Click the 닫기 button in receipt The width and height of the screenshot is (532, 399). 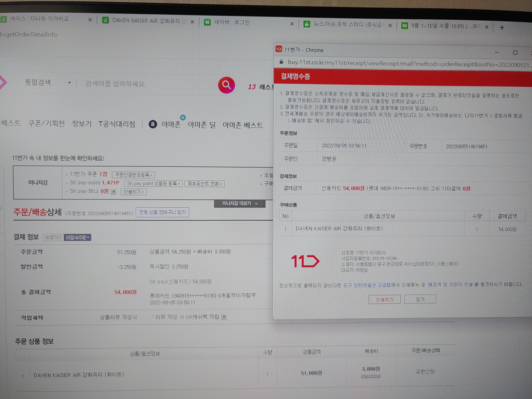coord(420,299)
